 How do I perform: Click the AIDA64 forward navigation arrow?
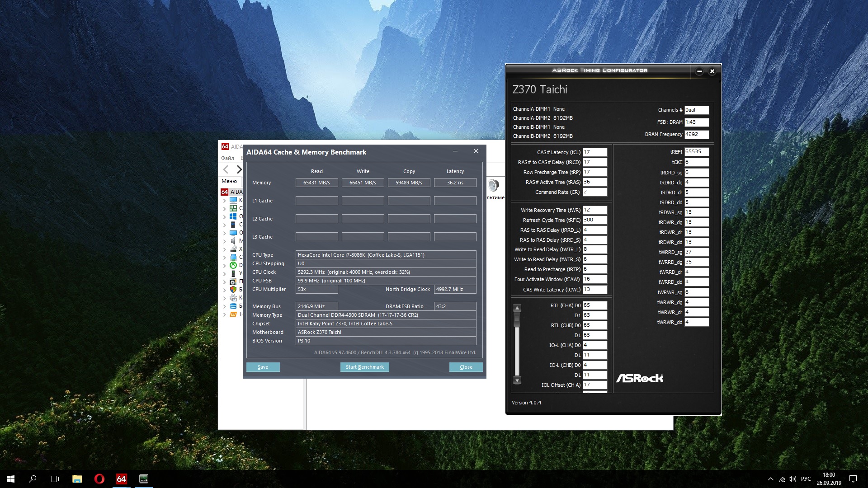239,169
